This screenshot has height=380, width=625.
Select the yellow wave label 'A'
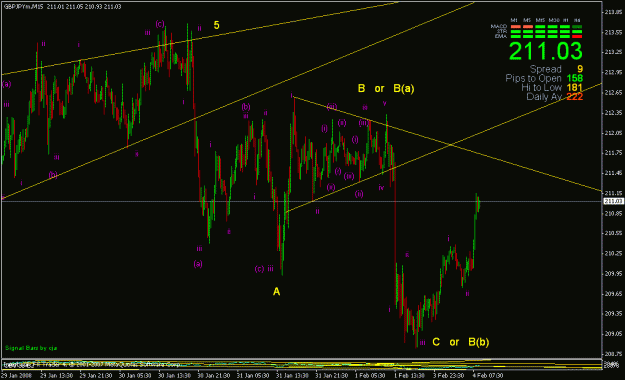click(x=276, y=292)
